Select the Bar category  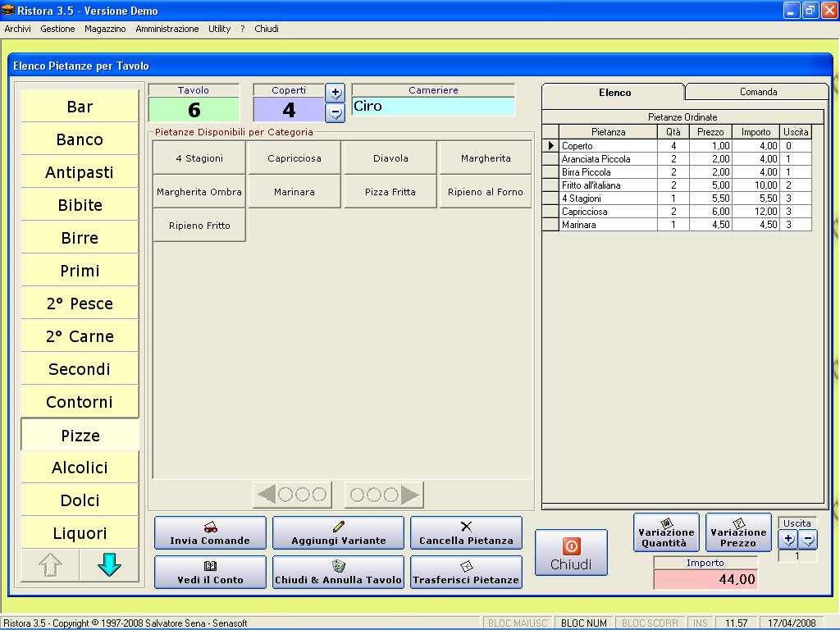pos(80,107)
